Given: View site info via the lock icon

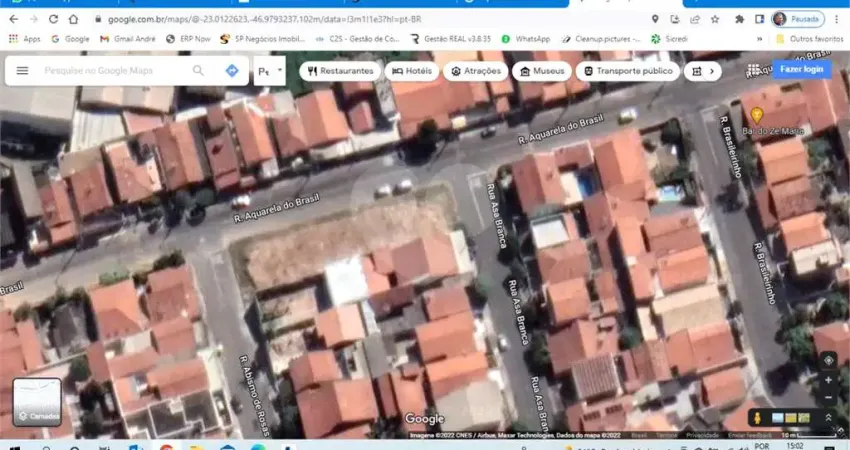Looking at the screenshot, I should click(x=98, y=19).
